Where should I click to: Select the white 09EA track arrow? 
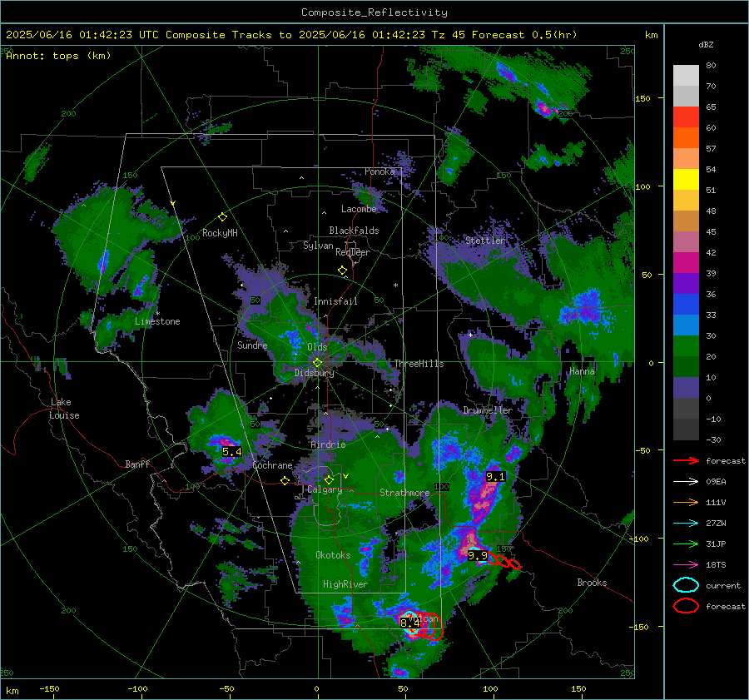coord(686,482)
